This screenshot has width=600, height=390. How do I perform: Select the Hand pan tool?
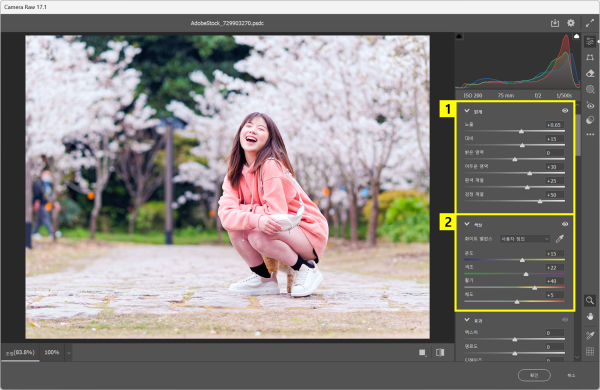pyautogui.click(x=590, y=317)
